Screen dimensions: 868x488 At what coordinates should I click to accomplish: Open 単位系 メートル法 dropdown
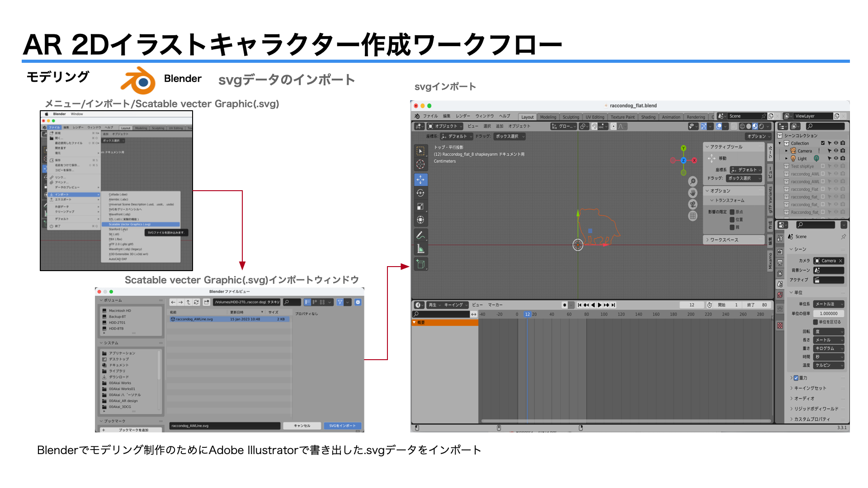coord(829,304)
